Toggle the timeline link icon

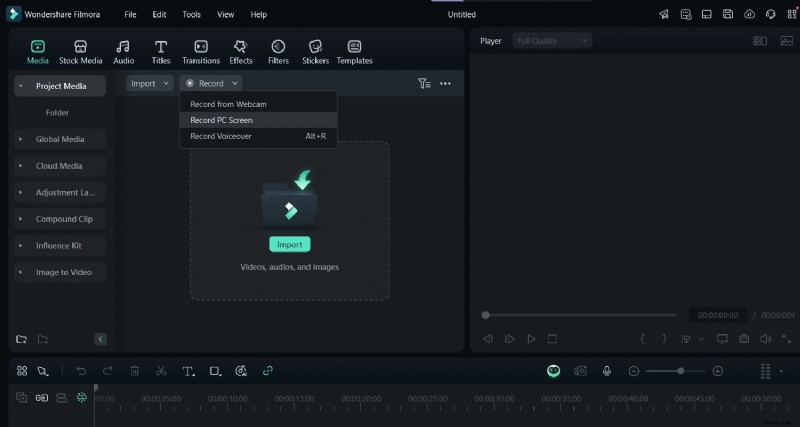(x=268, y=371)
